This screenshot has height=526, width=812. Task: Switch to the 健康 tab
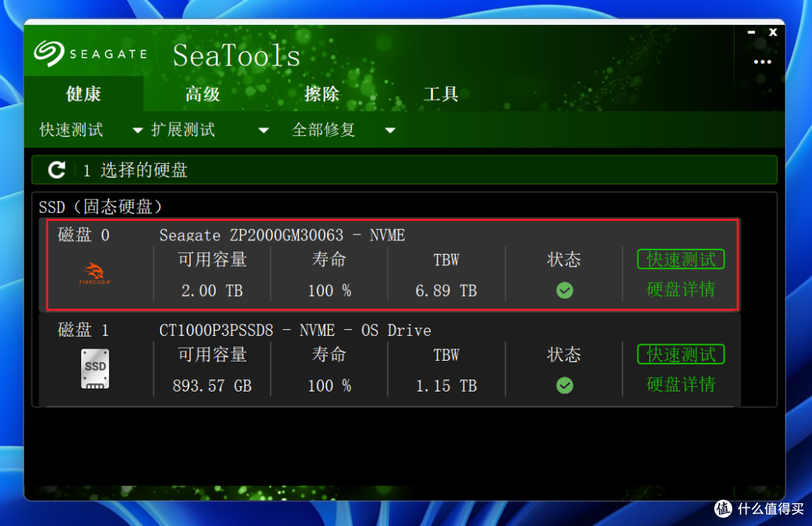(x=83, y=94)
